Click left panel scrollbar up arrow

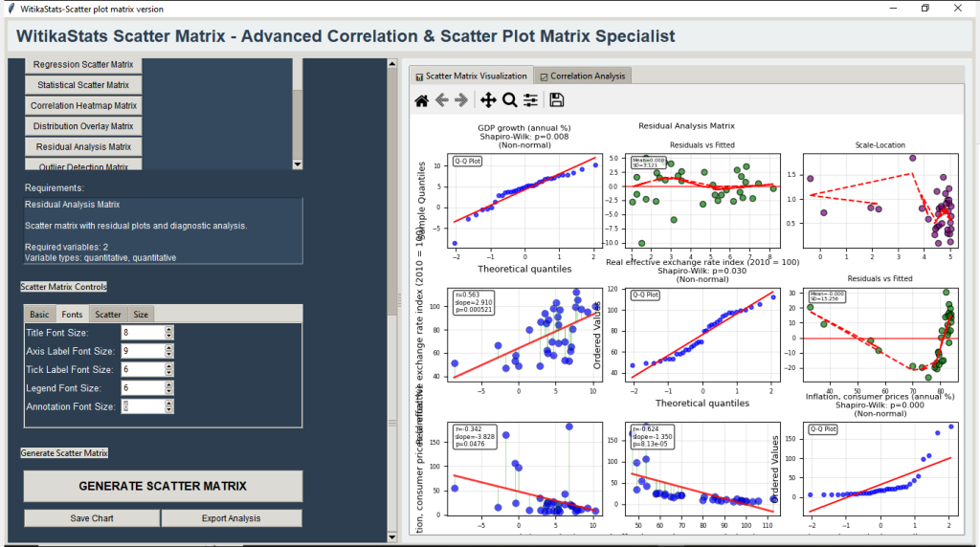click(391, 63)
